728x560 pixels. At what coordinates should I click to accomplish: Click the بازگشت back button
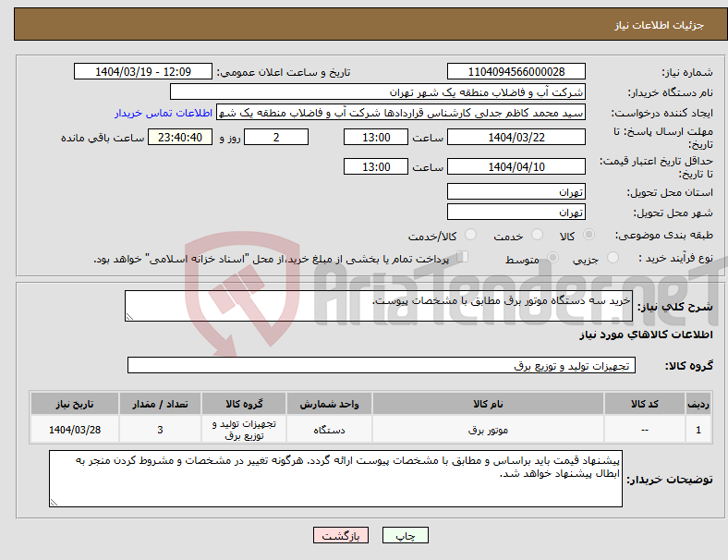point(341,535)
